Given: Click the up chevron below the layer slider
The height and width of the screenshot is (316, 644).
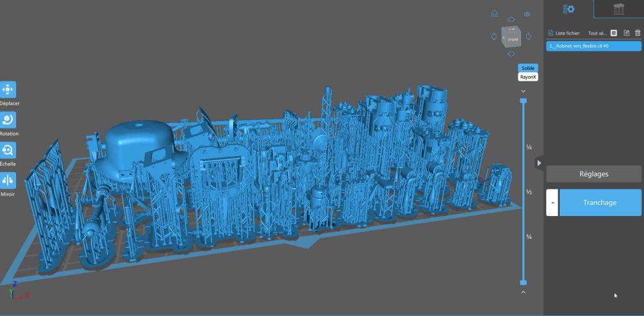Looking at the screenshot, I should point(523,292).
